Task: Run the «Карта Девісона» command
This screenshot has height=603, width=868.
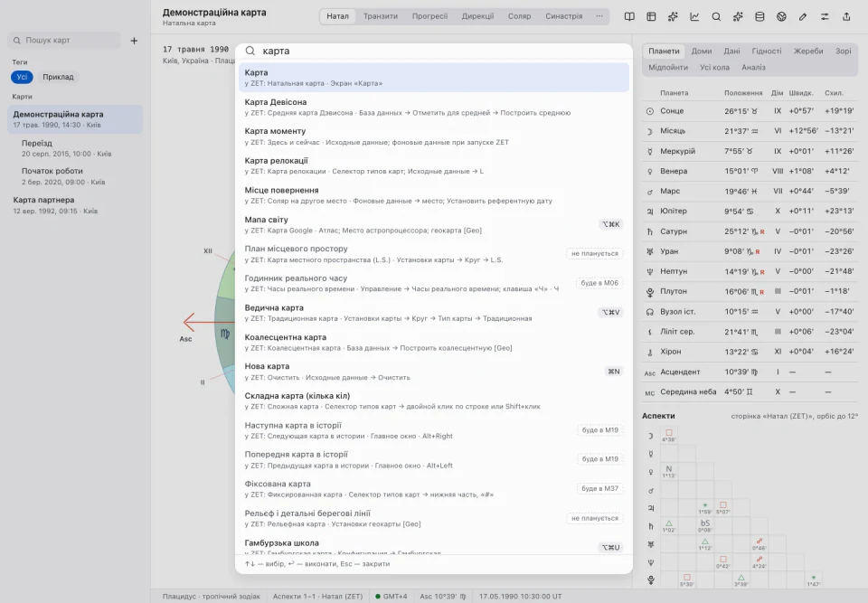Action: (434, 107)
